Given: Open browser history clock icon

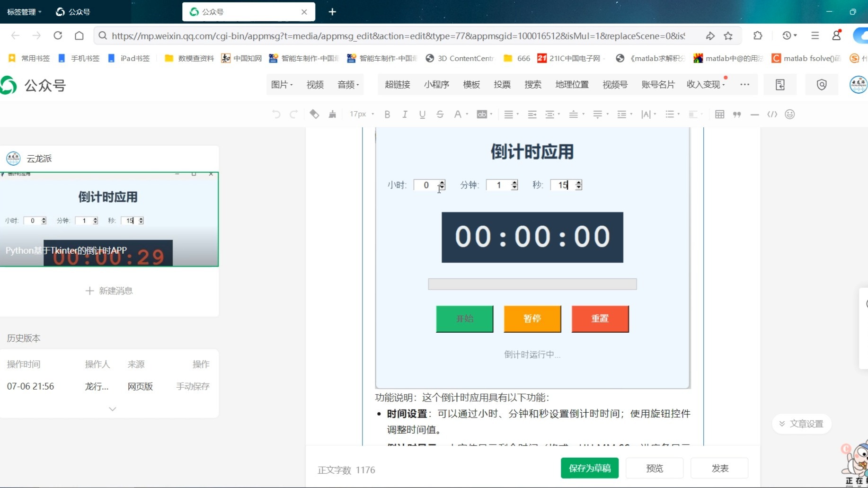Looking at the screenshot, I should click(x=789, y=35).
